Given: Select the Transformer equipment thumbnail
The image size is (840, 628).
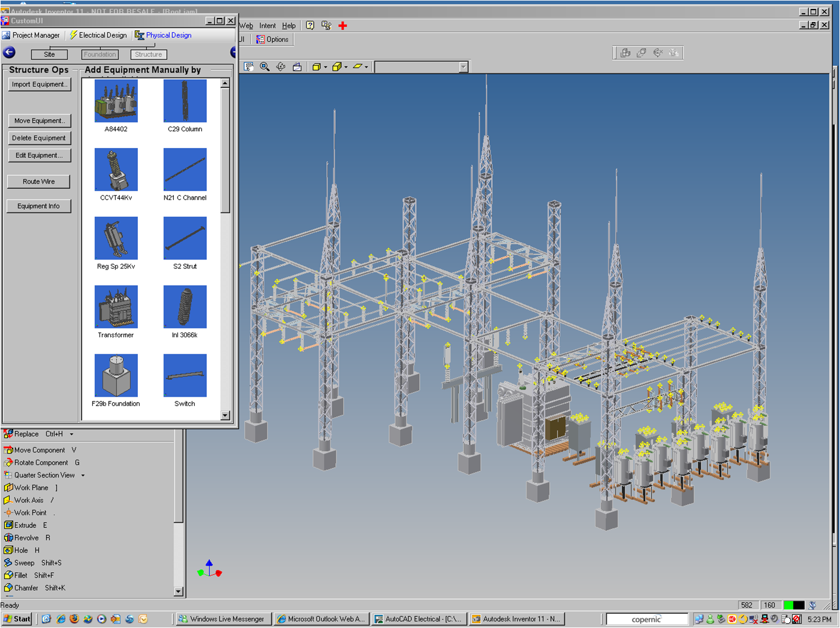Looking at the screenshot, I should 116,307.
